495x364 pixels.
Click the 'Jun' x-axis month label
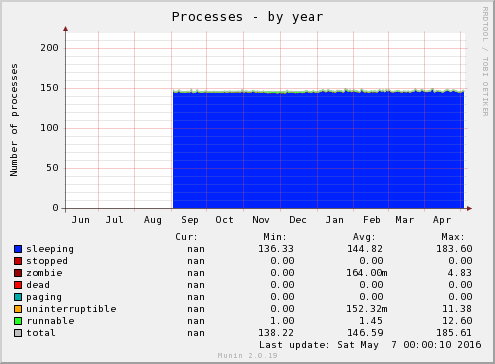81,220
